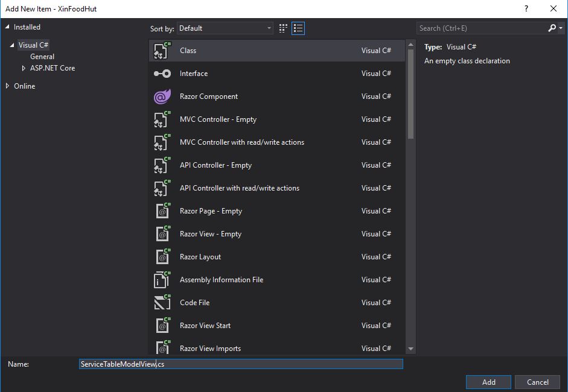Click "Visual C#" in the Razor Layout row
Screen dimensions: 568x392
pos(376,257)
